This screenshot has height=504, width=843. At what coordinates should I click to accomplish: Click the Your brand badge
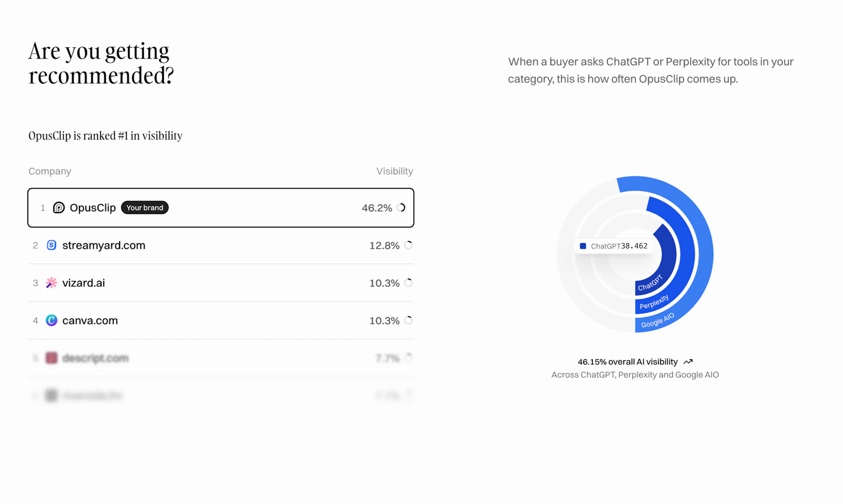coord(145,207)
